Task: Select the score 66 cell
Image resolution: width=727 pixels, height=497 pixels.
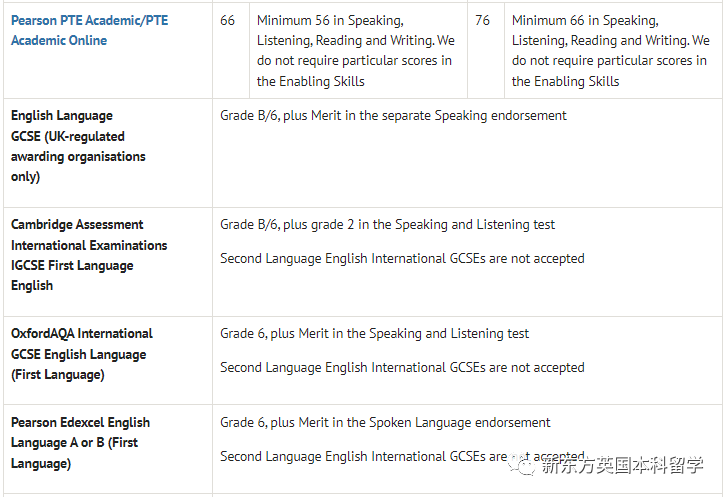Action: [x=227, y=20]
